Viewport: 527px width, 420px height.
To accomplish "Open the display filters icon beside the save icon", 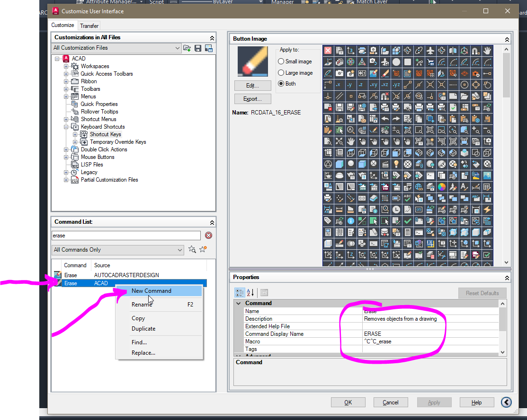I will point(209,48).
